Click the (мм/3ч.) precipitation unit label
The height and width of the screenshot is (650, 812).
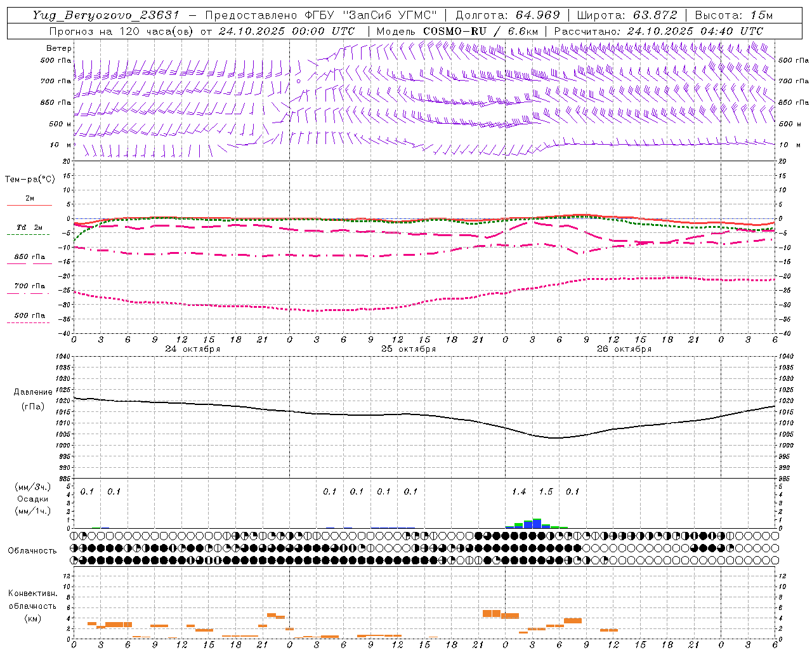[33, 487]
